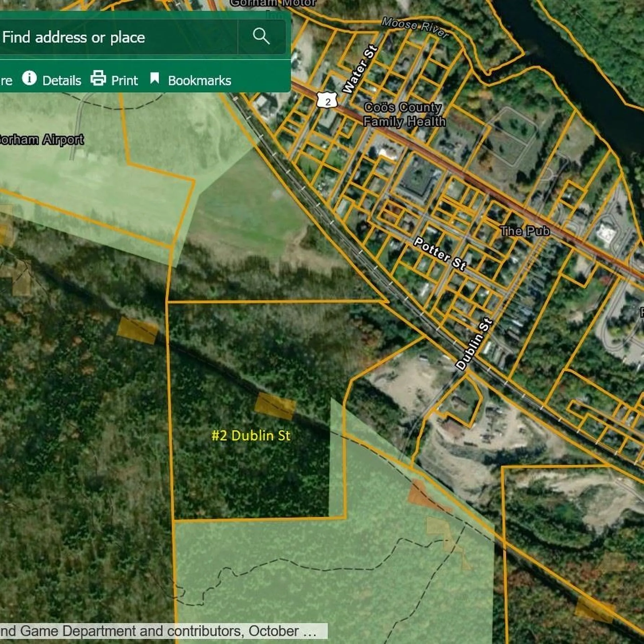Click the Gorham Airport map label
Screen dimensions: 644x644
pyautogui.click(x=42, y=140)
